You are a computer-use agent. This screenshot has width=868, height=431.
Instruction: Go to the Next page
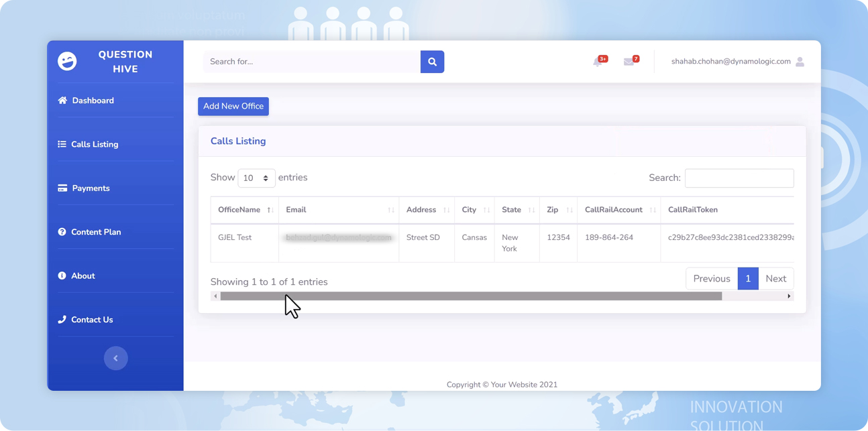(x=776, y=279)
